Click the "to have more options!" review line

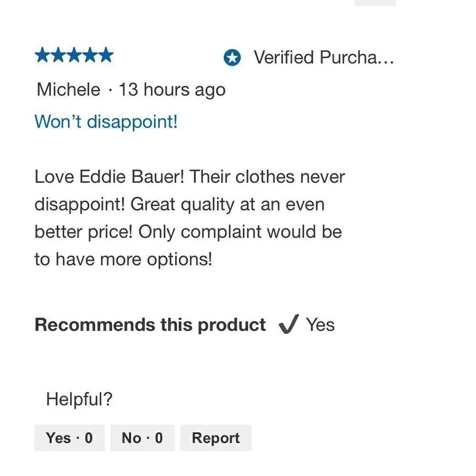[123, 259]
